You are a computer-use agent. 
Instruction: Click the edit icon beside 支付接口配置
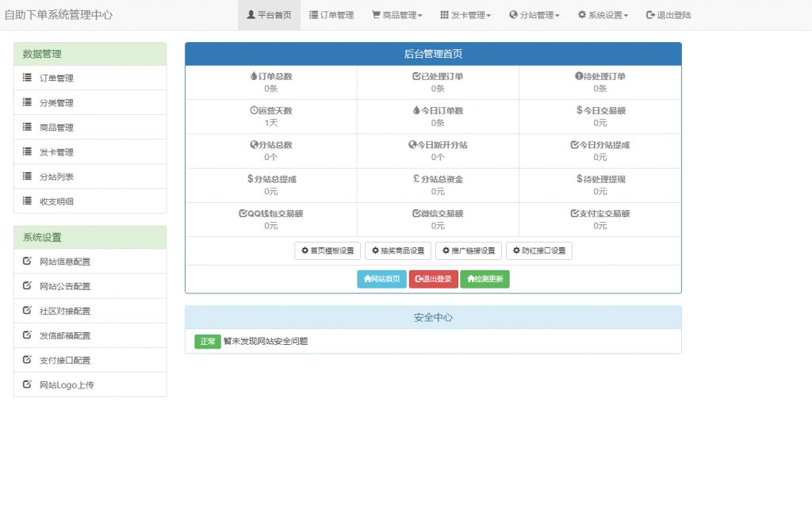pyautogui.click(x=27, y=360)
